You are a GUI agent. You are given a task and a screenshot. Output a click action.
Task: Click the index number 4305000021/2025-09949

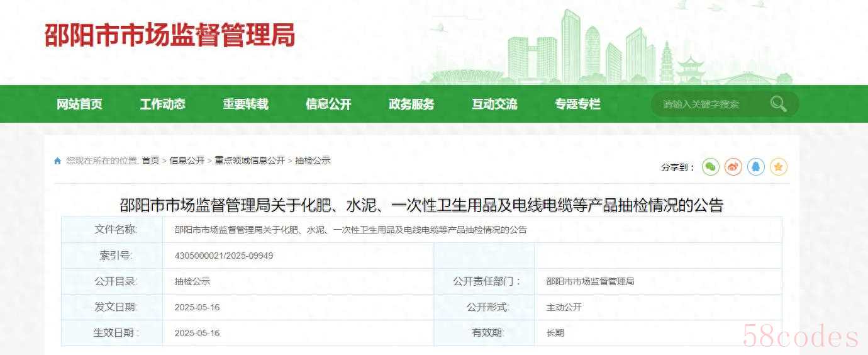tap(224, 256)
